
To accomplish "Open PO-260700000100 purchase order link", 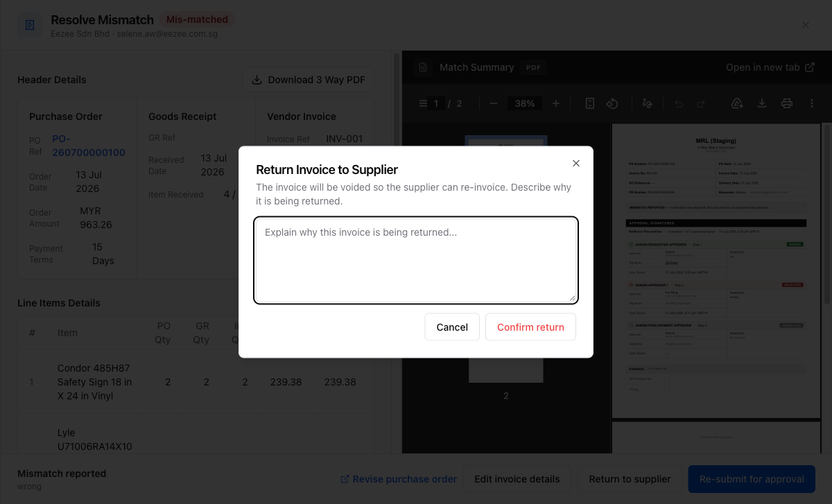I will (x=89, y=146).
